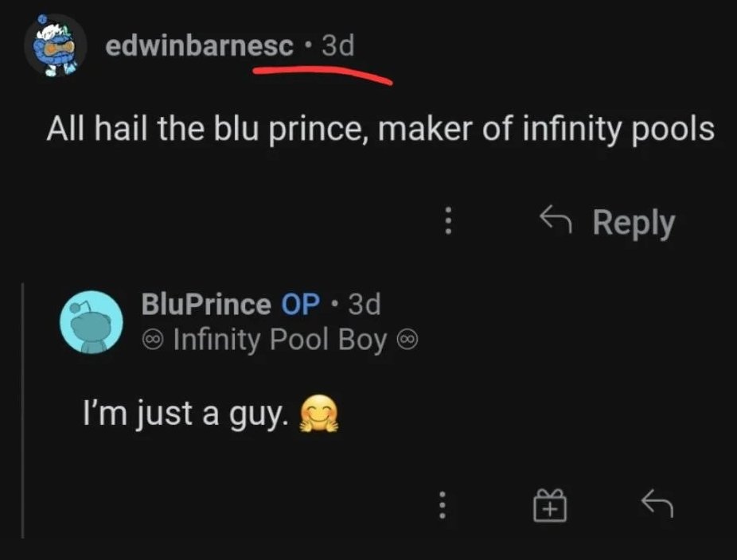Give an award to BluPrince's comment

click(550, 504)
